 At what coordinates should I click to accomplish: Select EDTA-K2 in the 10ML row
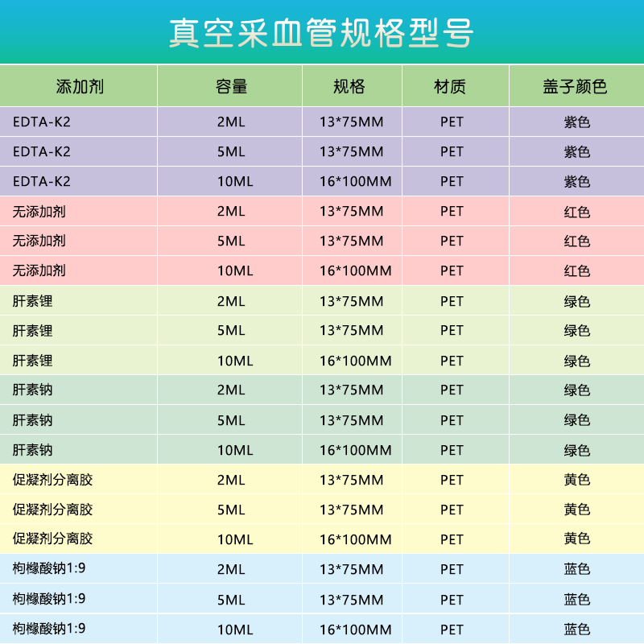pyautogui.click(x=42, y=182)
